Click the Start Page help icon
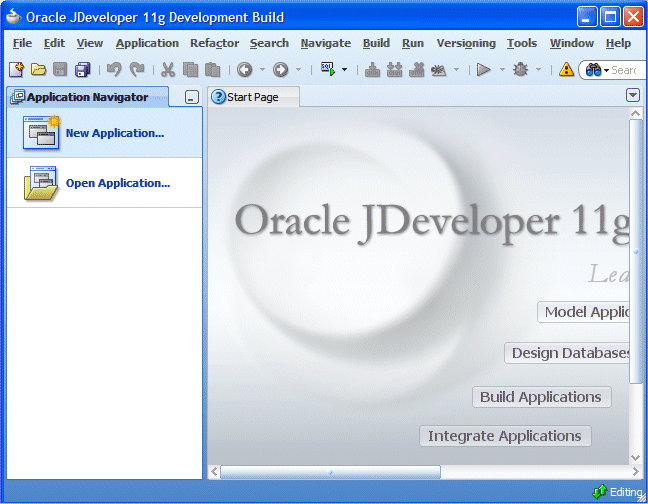 [x=218, y=97]
